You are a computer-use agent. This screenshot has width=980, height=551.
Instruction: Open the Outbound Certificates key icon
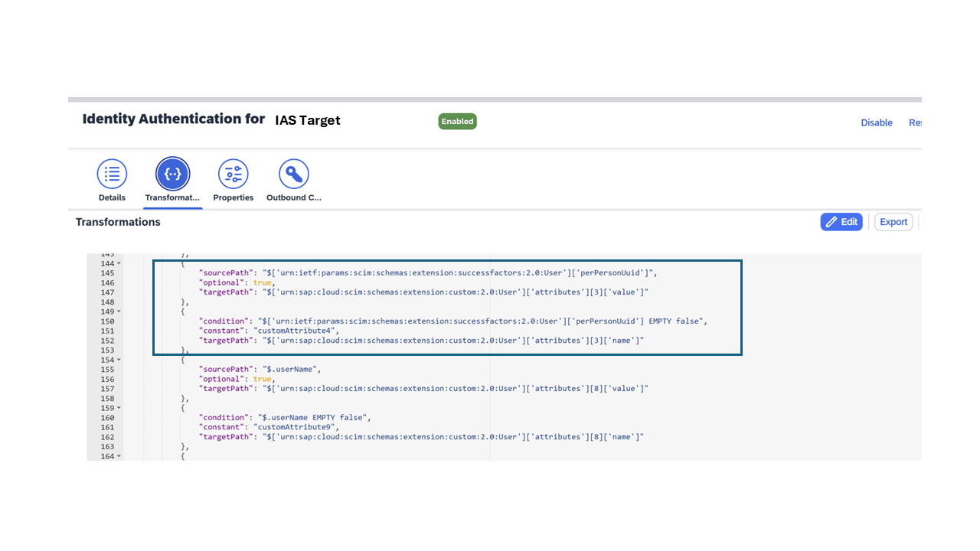click(292, 174)
